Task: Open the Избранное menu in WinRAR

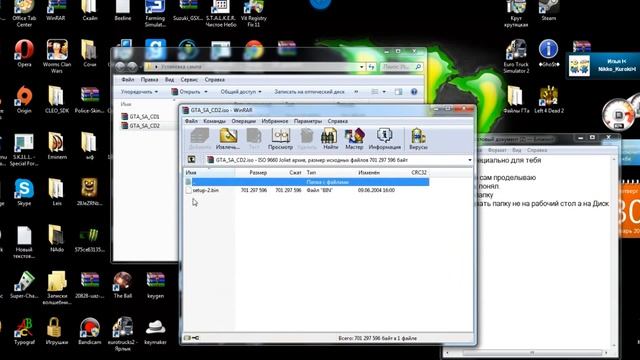Action: click(x=275, y=121)
